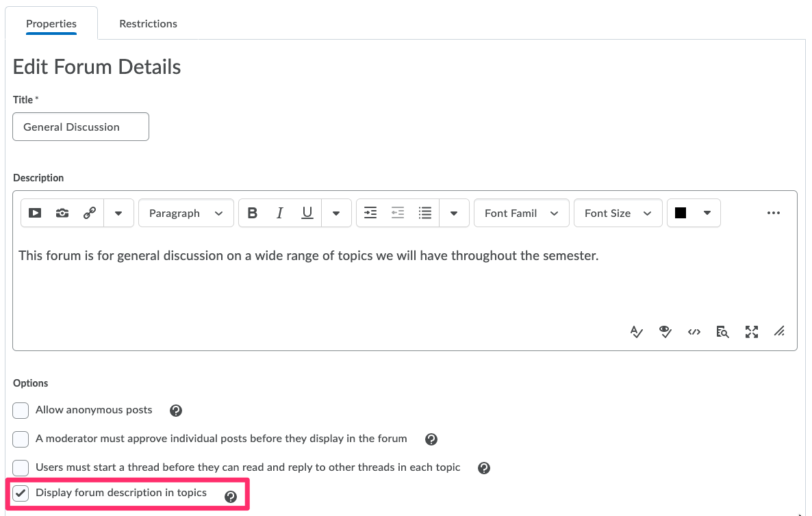Image resolution: width=812 pixels, height=516 pixels.
Task: Expand the Font Family dropdown
Action: pos(521,213)
